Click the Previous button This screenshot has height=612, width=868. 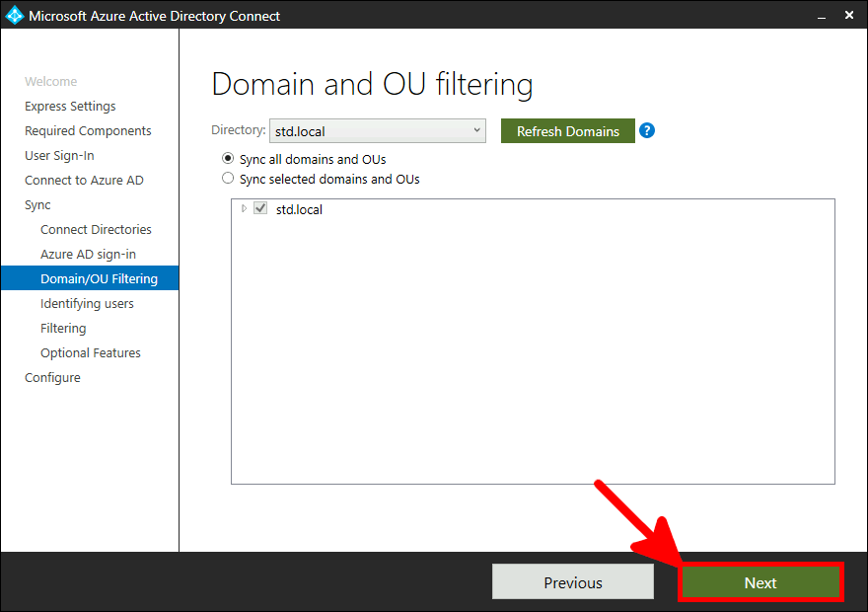pyautogui.click(x=572, y=581)
